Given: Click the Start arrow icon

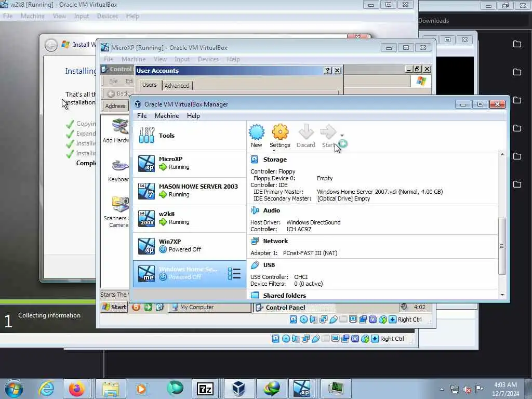Looking at the screenshot, I should pos(328,132).
